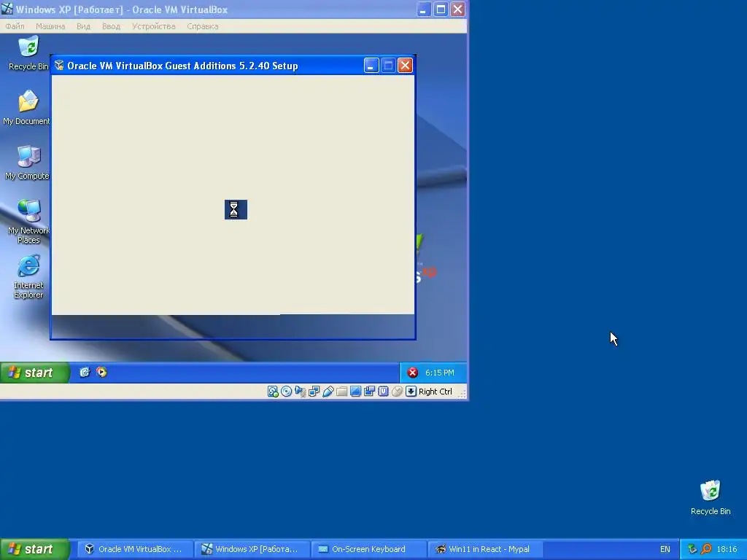Viewport: 747px width, 560px height.
Task: Launch Internet Explorer from guest quick launch
Action: (x=85, y=373)
